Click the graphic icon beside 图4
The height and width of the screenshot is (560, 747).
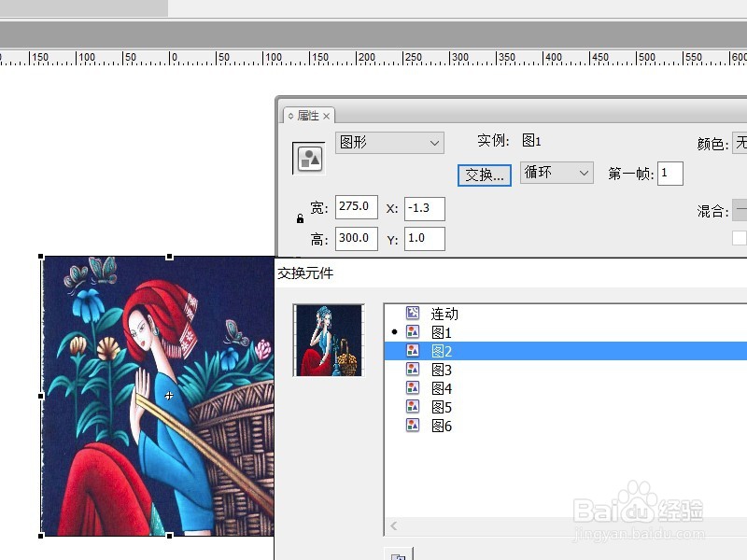413,387
